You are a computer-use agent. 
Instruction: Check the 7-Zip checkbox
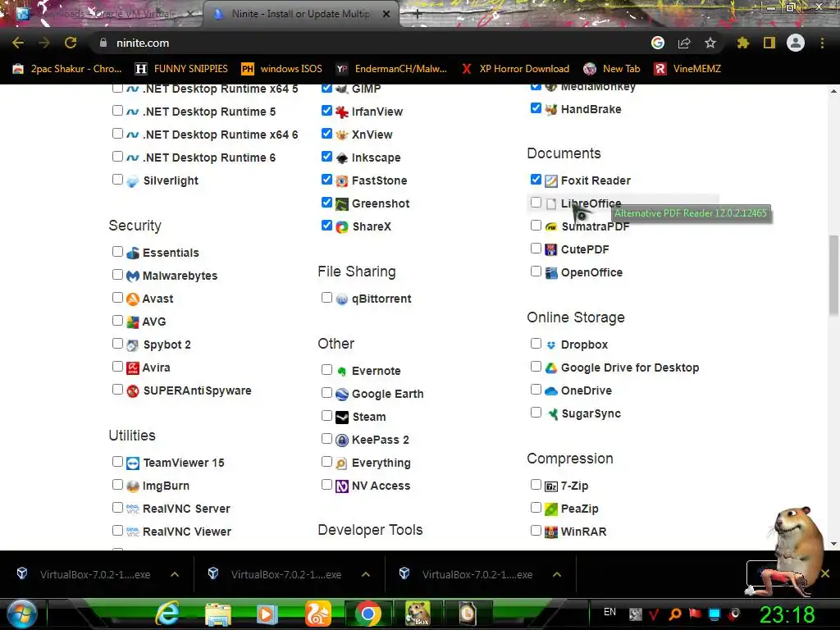point(536,484)
